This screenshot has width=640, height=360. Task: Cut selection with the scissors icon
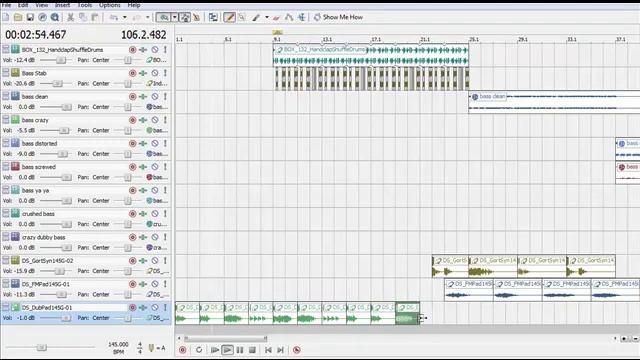coord(71,17)
